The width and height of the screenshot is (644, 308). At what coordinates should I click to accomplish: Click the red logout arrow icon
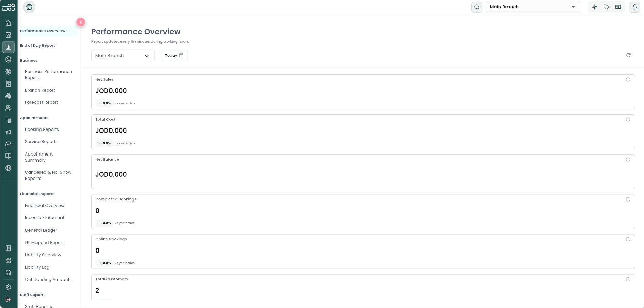click(x=8, y=299)
